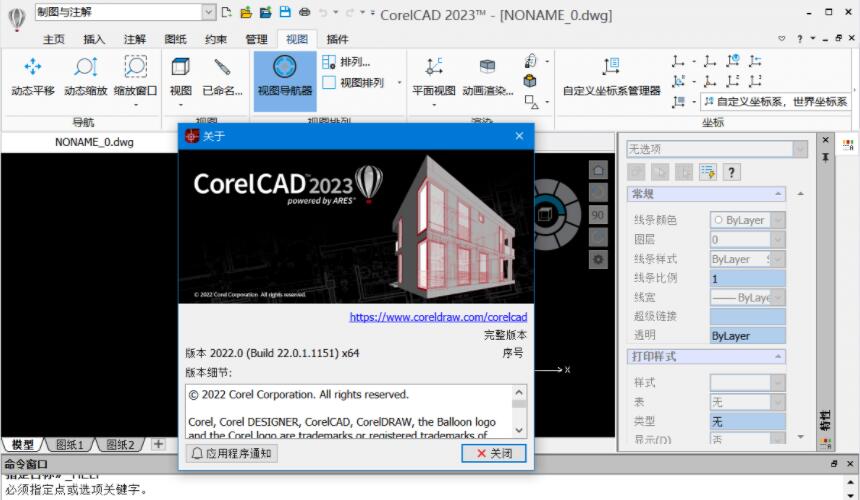The width and height of the screenshot is (860, 500).
Task: Click the 关闭 close button in About dialog
Action: coord(494,453)
